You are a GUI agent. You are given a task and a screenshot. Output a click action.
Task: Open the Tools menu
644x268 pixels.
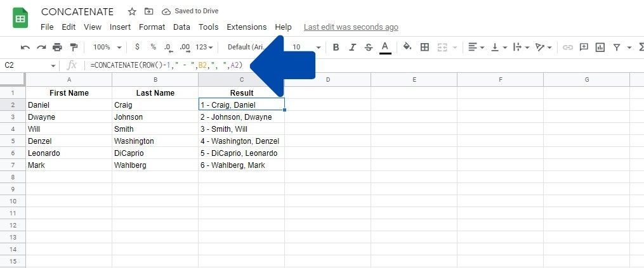point(208,27)
